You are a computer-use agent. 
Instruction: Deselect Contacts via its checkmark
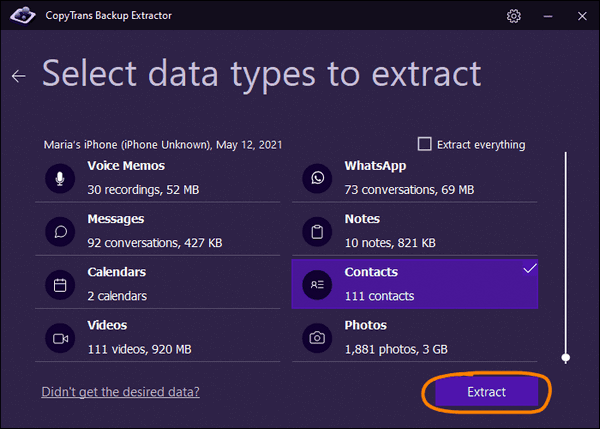tap(530, 268)
